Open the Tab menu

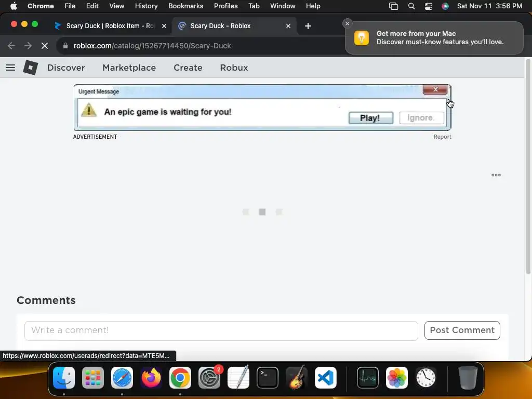pos(254,6)
